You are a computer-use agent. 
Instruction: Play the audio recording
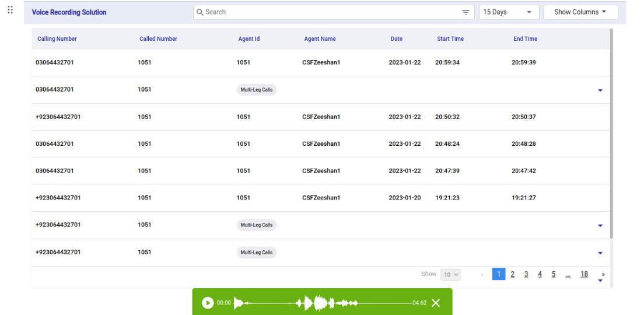208,303
